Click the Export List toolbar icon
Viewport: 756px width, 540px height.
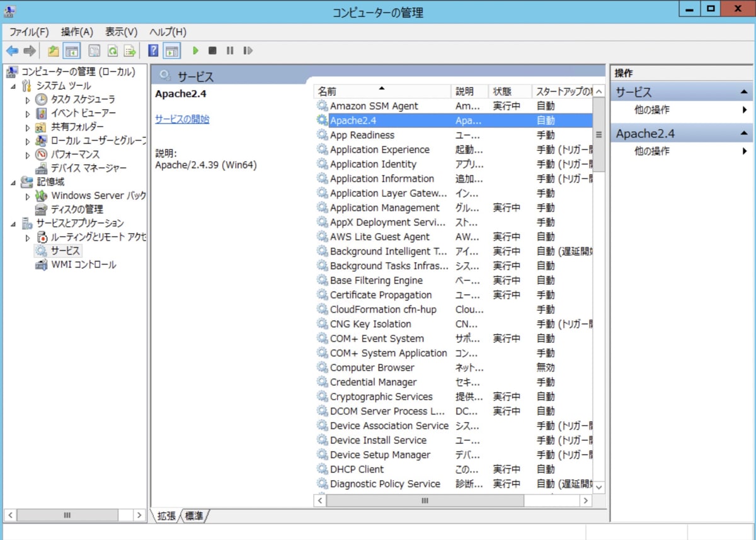(x=130, y=51)
